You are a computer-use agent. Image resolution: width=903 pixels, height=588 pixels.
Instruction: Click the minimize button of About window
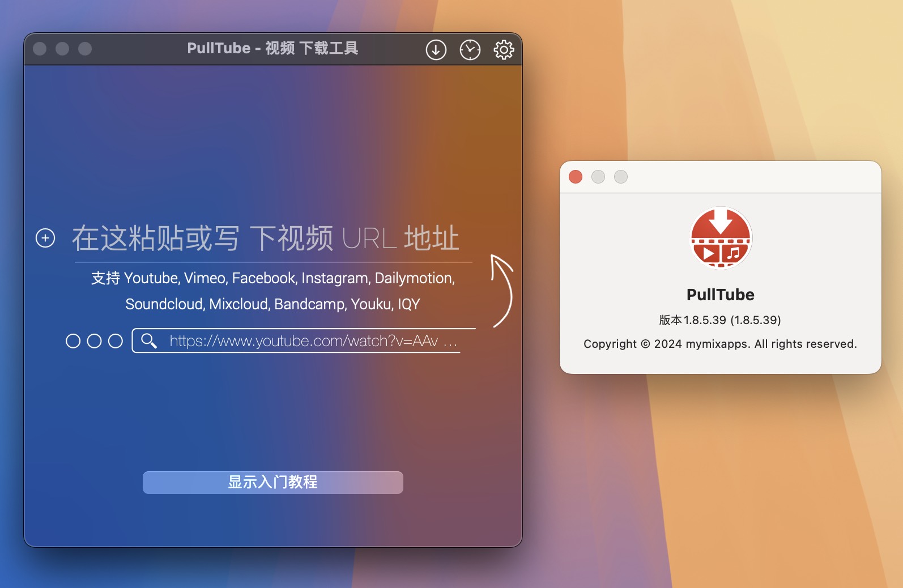coord(598,177)
